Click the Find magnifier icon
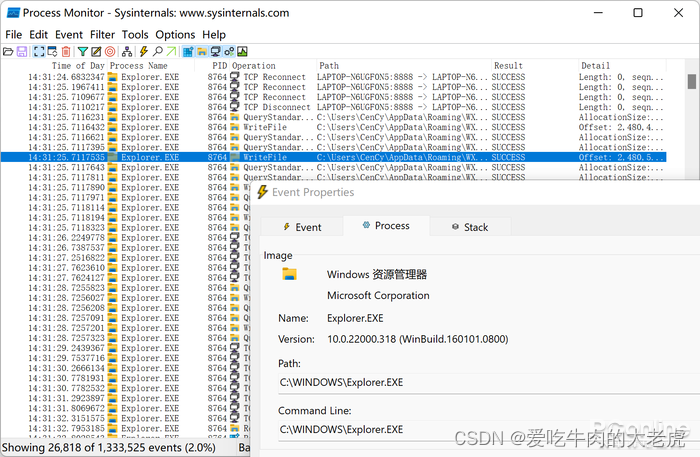 pos(158,52)
